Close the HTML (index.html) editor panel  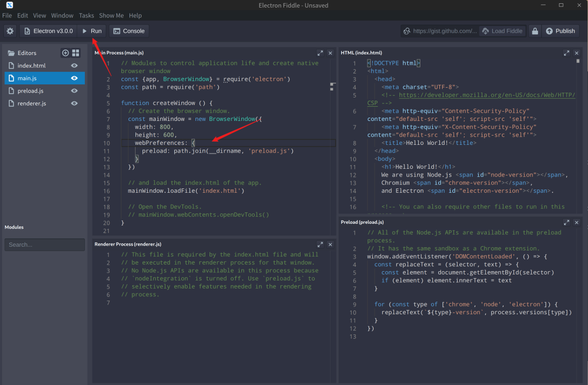[x=577, y=53]
